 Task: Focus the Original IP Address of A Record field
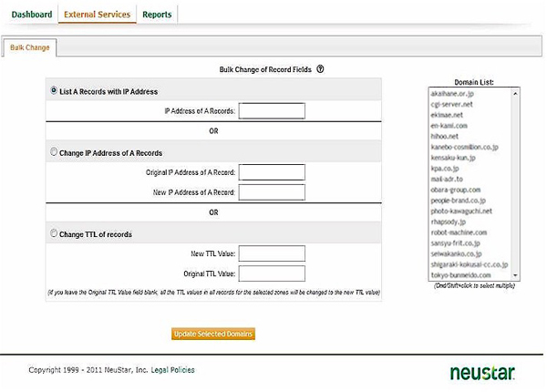pos(272,172)
